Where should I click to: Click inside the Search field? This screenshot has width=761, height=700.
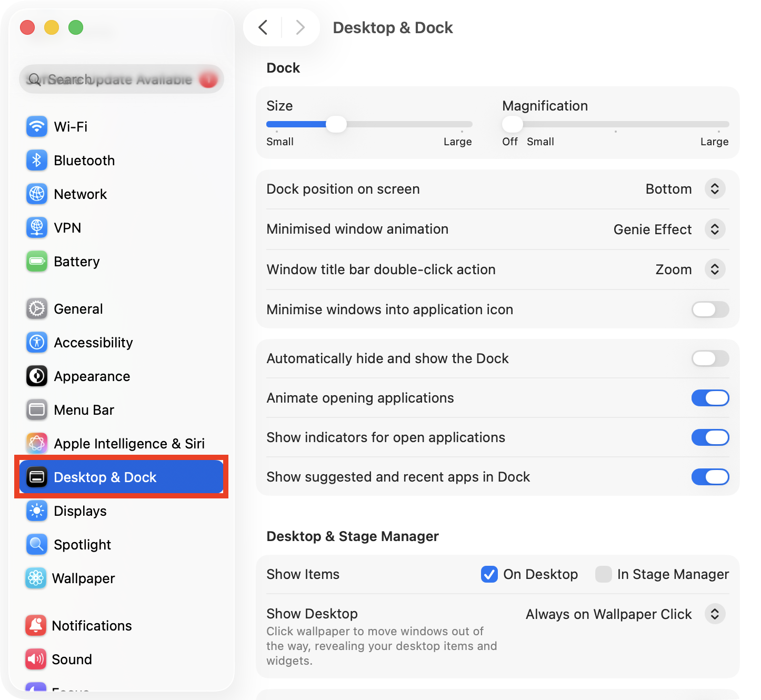coord(121,79)
